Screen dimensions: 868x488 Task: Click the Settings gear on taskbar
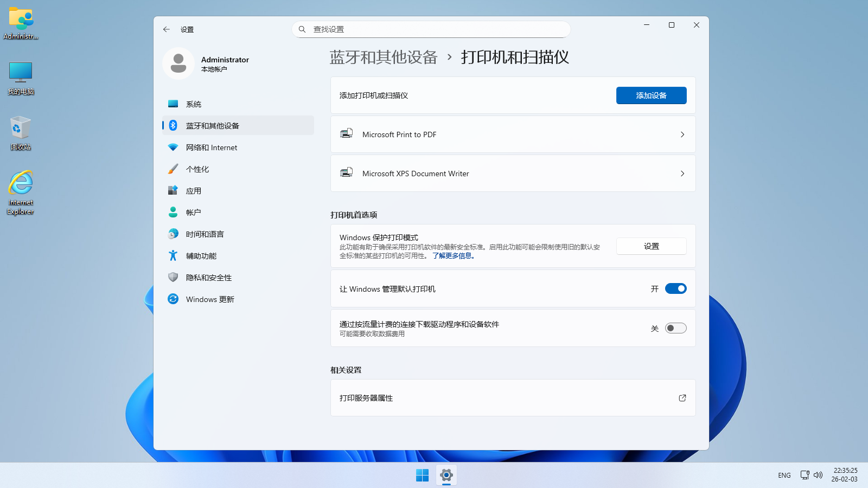coord(446,475)
